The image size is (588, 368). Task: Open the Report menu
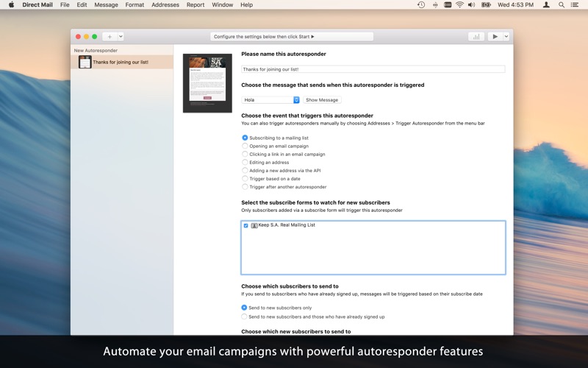coord(196,5)
